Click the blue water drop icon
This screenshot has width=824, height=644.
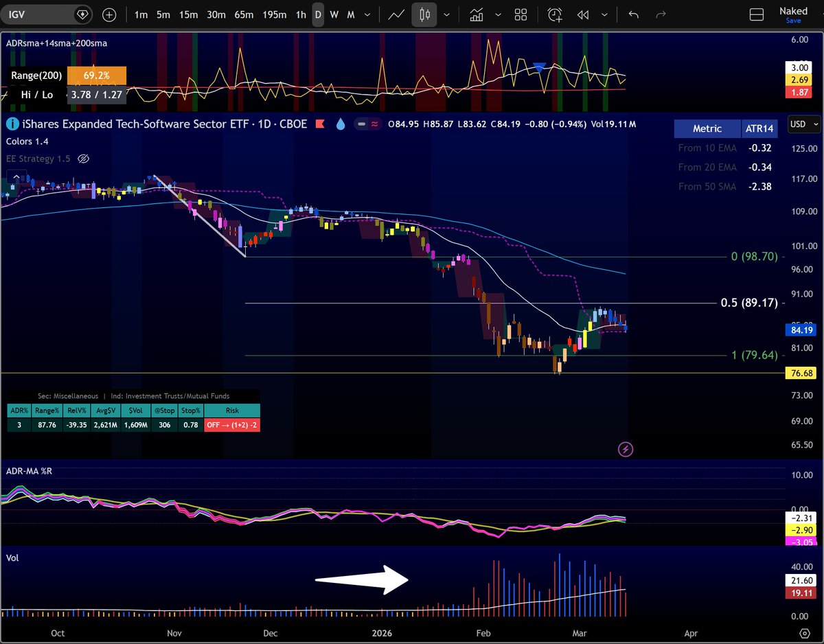pyautogui.click(x=341, y=125)
